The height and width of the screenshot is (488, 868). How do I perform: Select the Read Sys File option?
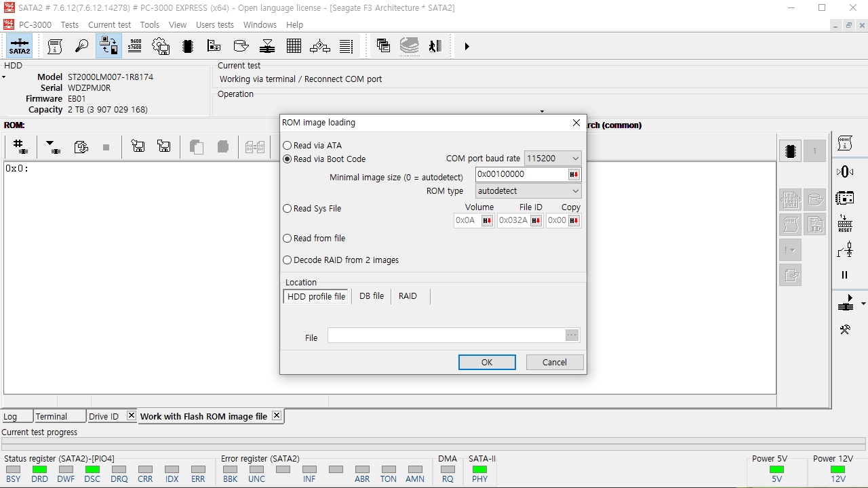[313, 209]
